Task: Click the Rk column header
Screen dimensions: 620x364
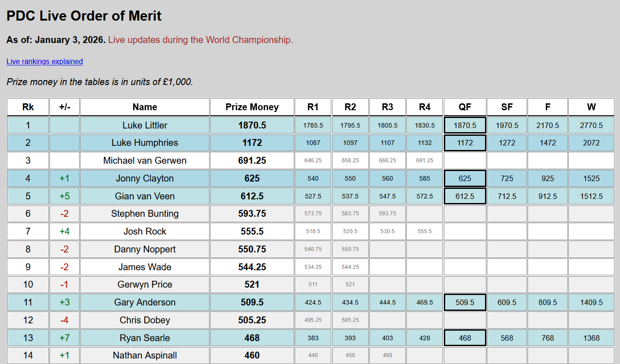Action: point(28,107)
